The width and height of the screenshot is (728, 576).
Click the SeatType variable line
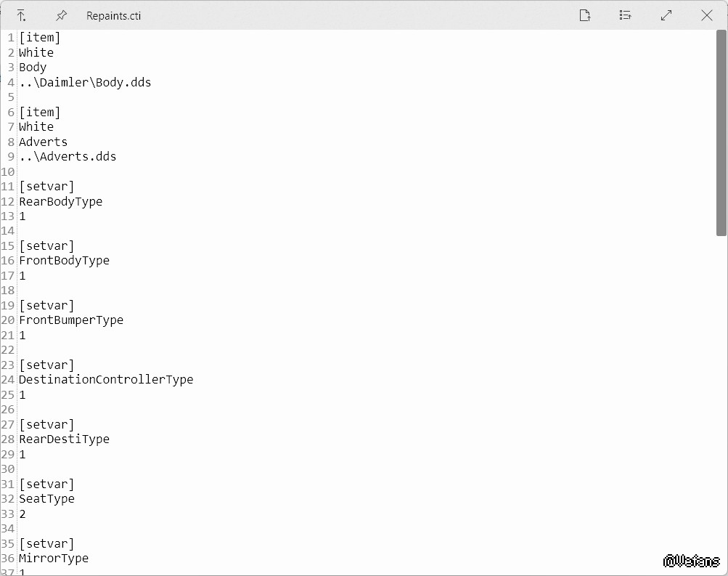[46, 498]
